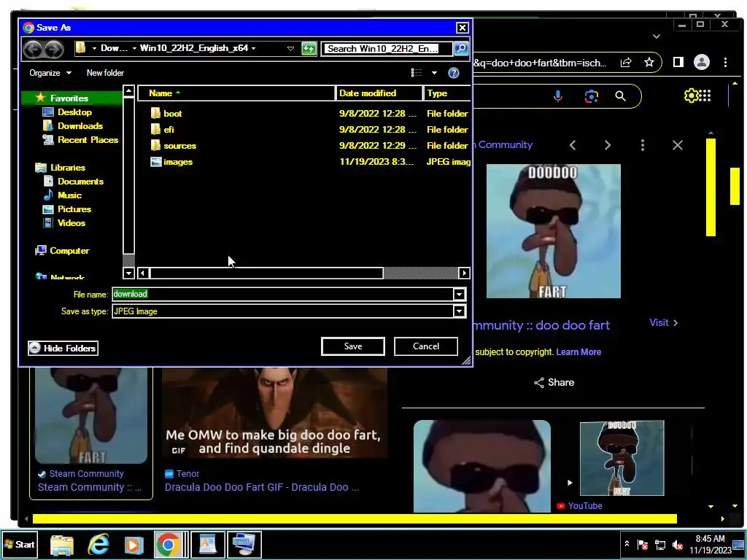The image size is (747, 560).
Task: Open the Google apps grid
Action: point(705,96)
